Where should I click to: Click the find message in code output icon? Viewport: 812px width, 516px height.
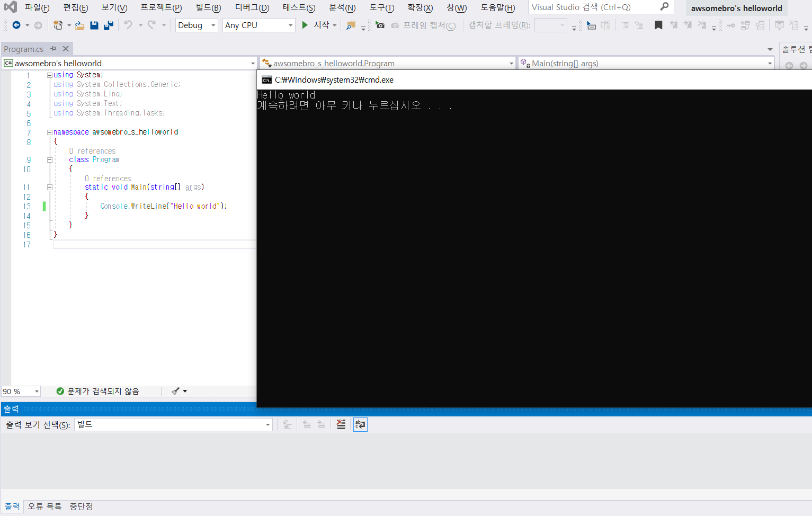click(x=287, y=424)
